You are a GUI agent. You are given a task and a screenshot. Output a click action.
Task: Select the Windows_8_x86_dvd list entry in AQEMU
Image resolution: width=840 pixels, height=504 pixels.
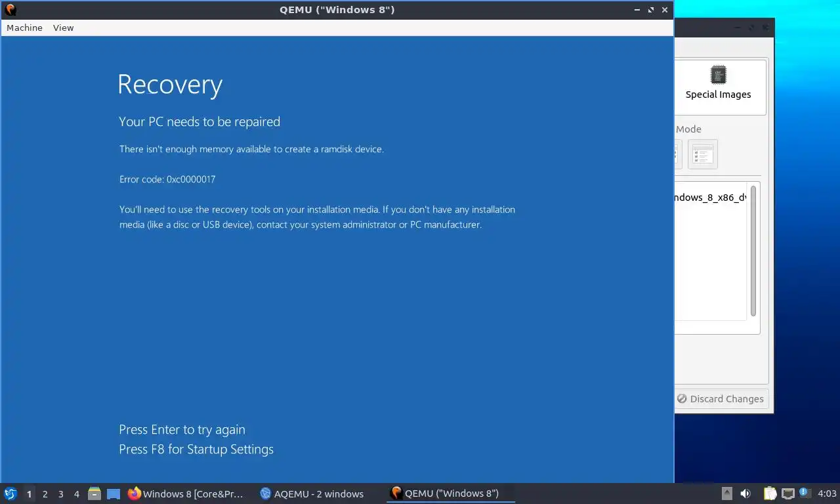[x=710, y=198]
